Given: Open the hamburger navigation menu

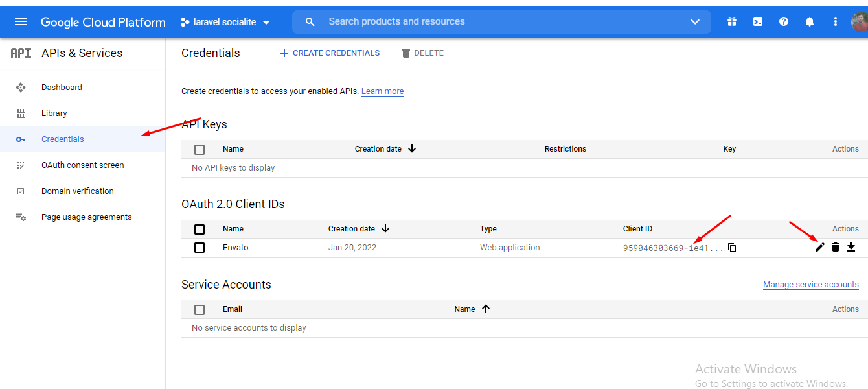Looking at the screenshot, I should coord(21,21).
